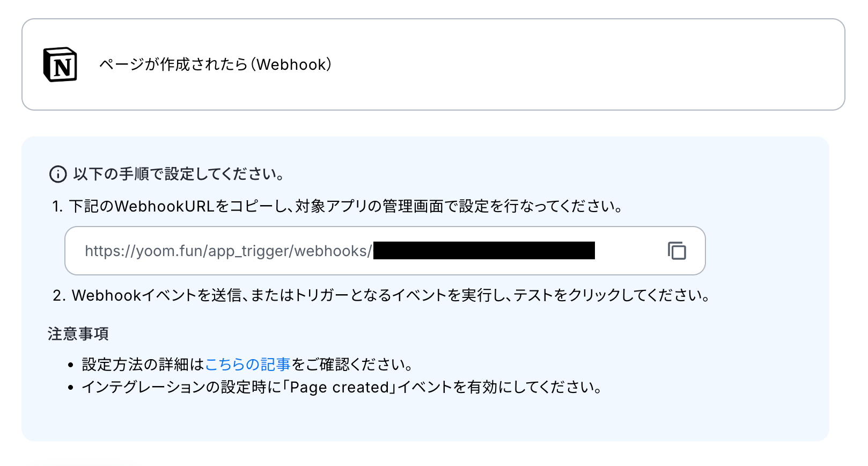Click the bullet before インテグレーション
The height and width of the screenshot is (466, 868).
coord(70,388)
